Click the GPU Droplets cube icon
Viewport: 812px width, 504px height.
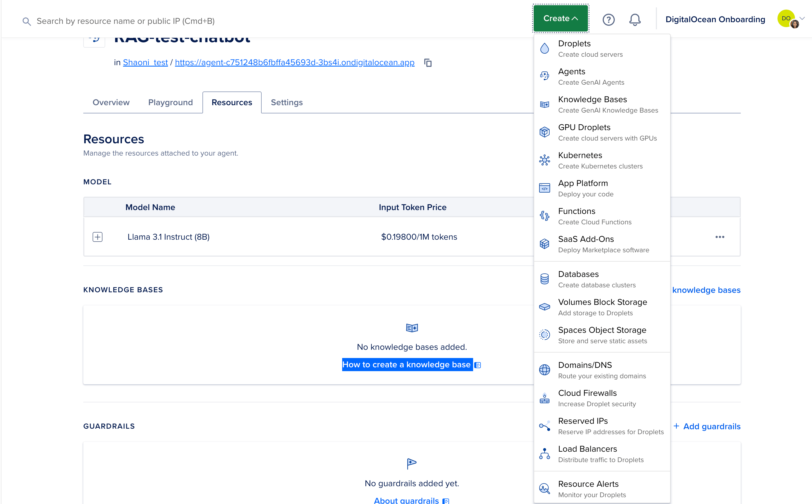[x=544, y=132]
